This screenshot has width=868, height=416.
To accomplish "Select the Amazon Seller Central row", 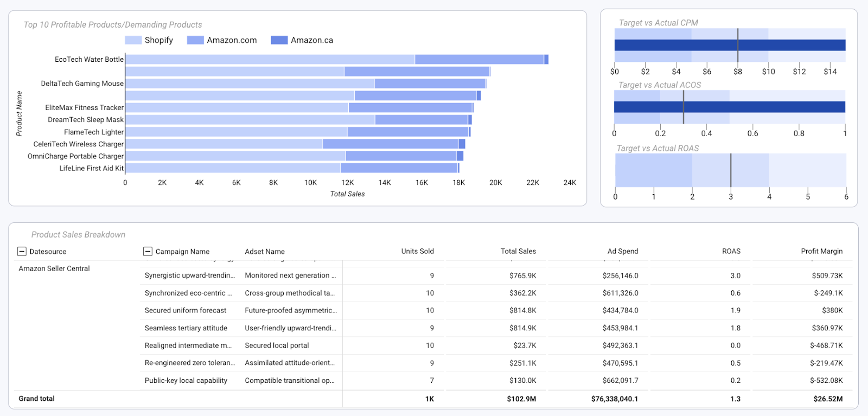I will pyautogui.click(x=54, y=268).
